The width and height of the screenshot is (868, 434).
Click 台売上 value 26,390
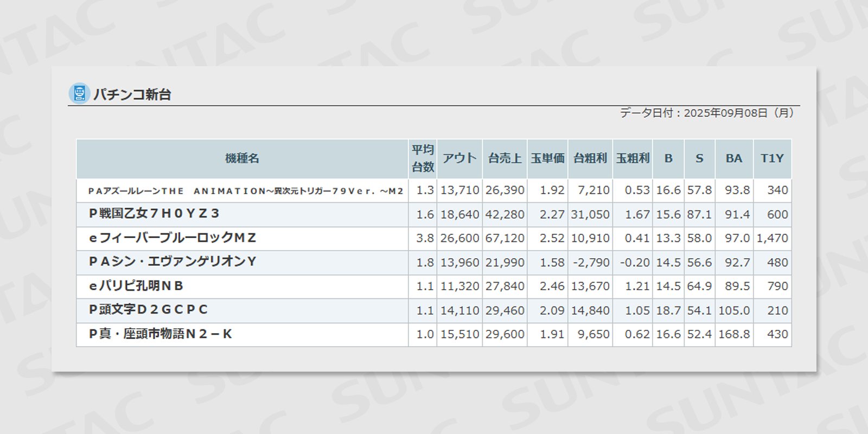point(505,190)
